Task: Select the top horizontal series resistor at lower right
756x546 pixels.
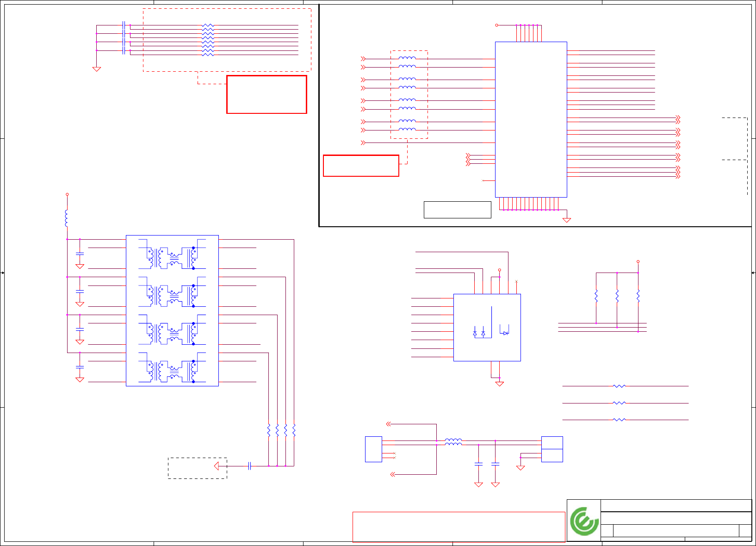Action: pos(619,386)
